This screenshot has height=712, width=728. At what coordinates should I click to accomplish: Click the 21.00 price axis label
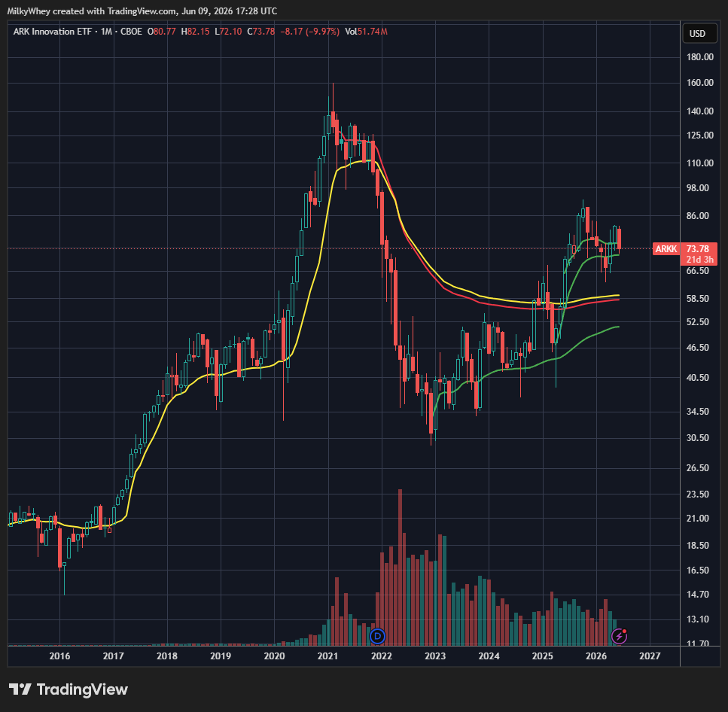point(698,519)
